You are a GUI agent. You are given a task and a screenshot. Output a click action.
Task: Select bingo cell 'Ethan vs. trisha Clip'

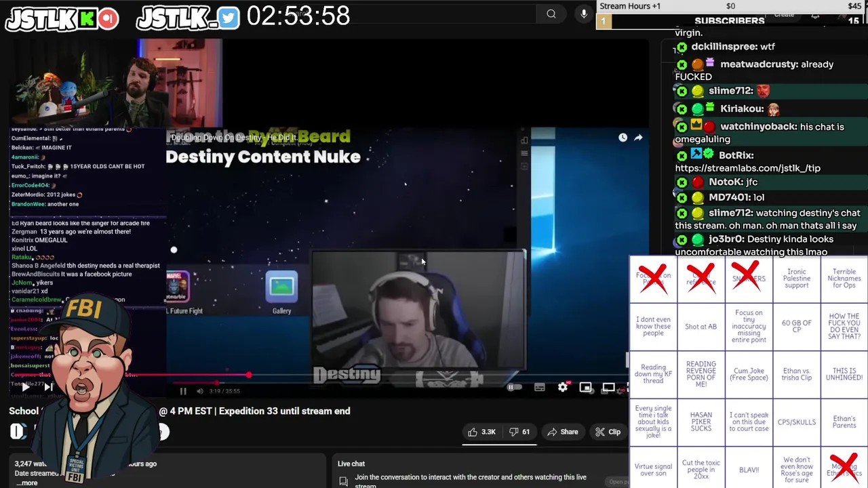click(x=796, y=374)
